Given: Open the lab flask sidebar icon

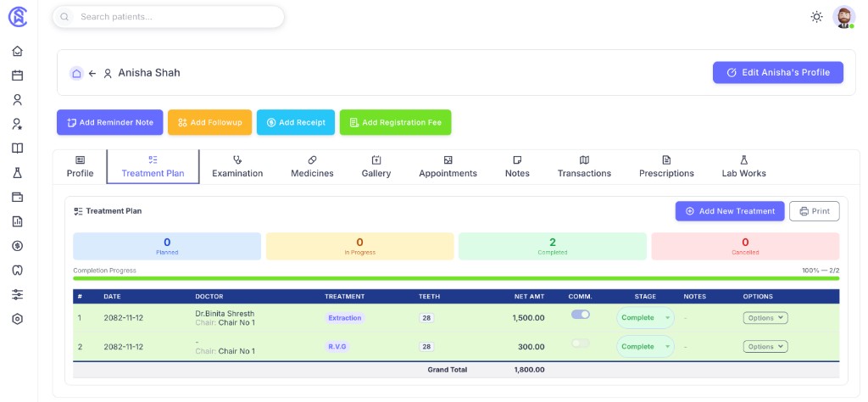Looking at the screenshot, I should [17, 173].
